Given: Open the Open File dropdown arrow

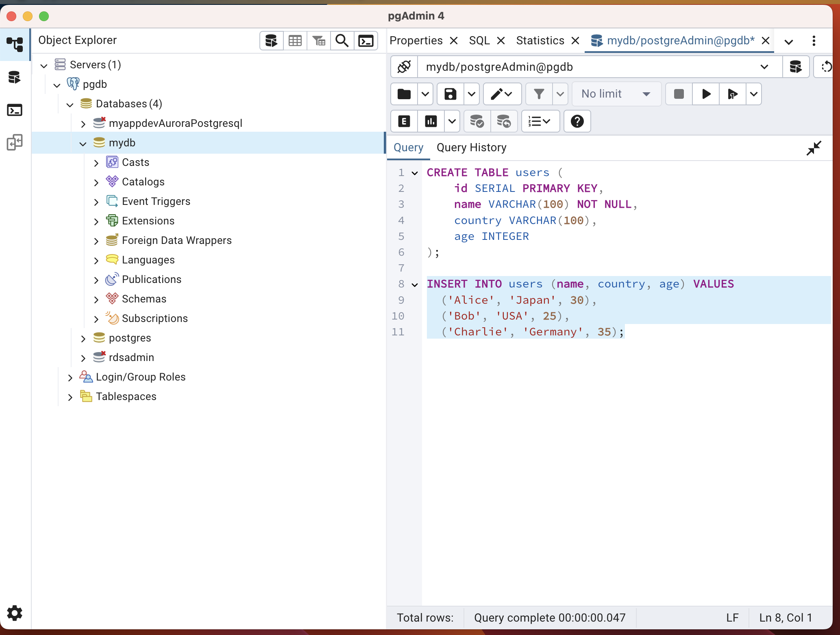Looking at the screenshot, I should point(425,94).
